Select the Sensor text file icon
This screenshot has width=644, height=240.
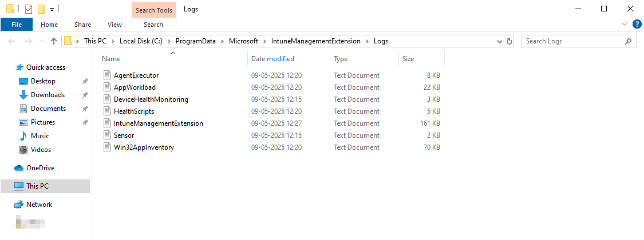(107, 135)
